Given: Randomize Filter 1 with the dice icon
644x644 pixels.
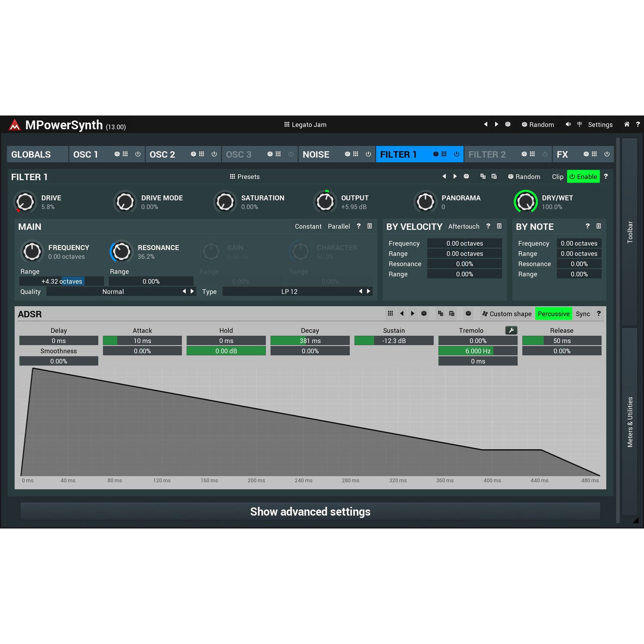Looking at the screenshot, I should [466, 176].
